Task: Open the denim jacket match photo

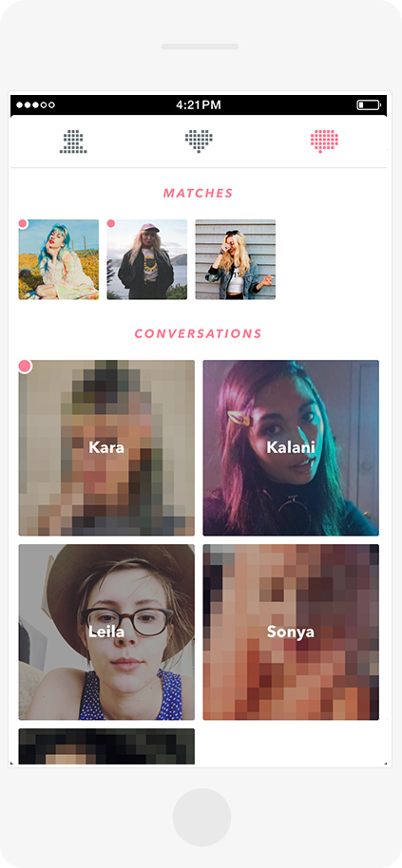Action: pyautogui.click(x=236, y=259)
